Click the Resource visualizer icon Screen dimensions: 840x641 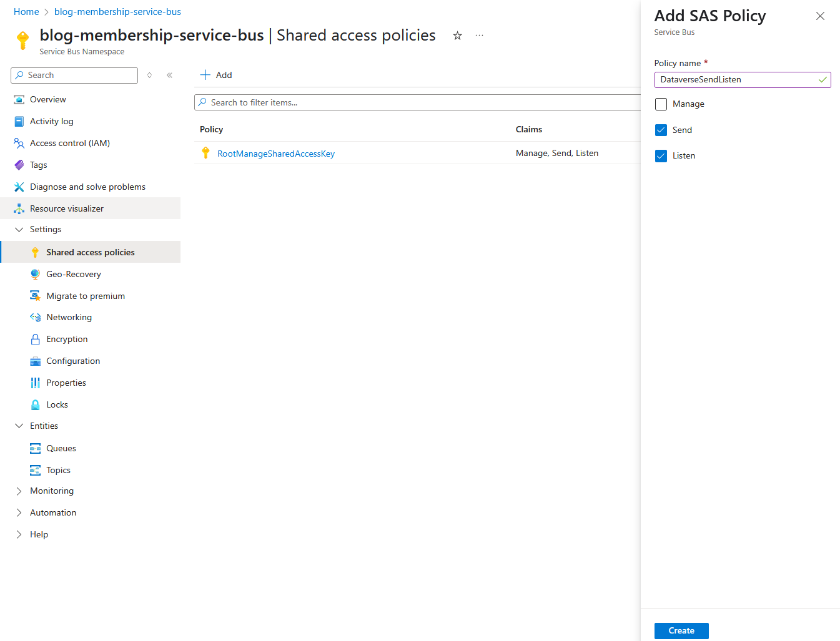[19, 209]
